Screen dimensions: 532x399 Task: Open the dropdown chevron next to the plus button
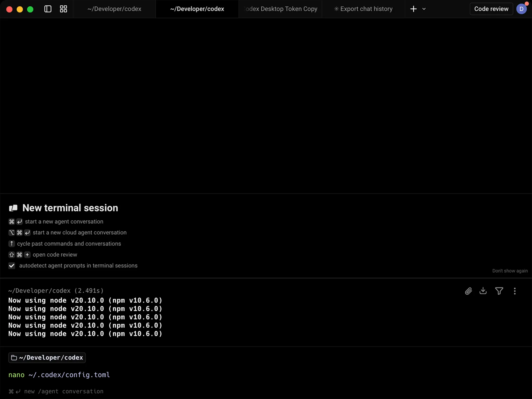coord(424,9)
